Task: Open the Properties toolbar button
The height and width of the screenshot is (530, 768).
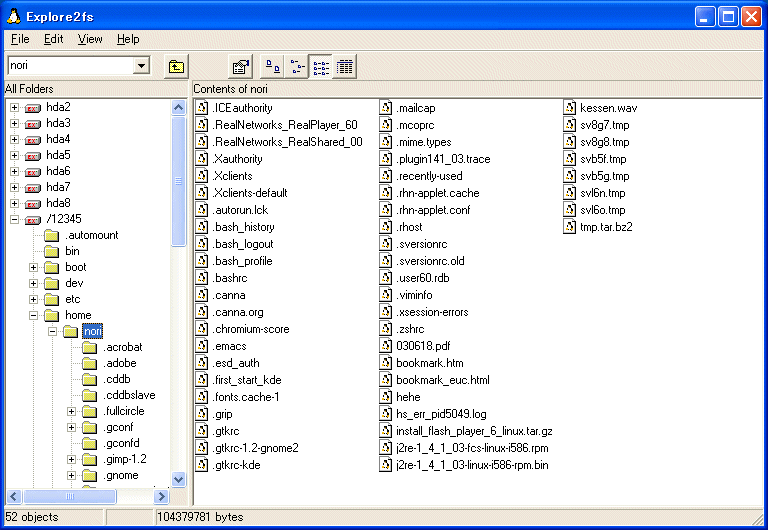Action: coord(240,67)
